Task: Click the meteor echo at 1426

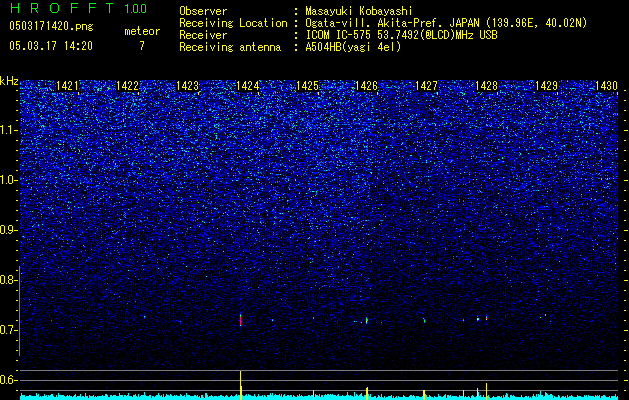Action: click(x=367, y=320)
